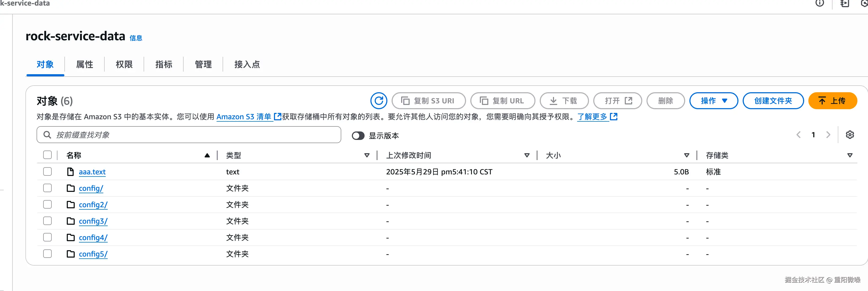
Task: Click the 标准 storage class cell
Action: [x=713, y=172]
